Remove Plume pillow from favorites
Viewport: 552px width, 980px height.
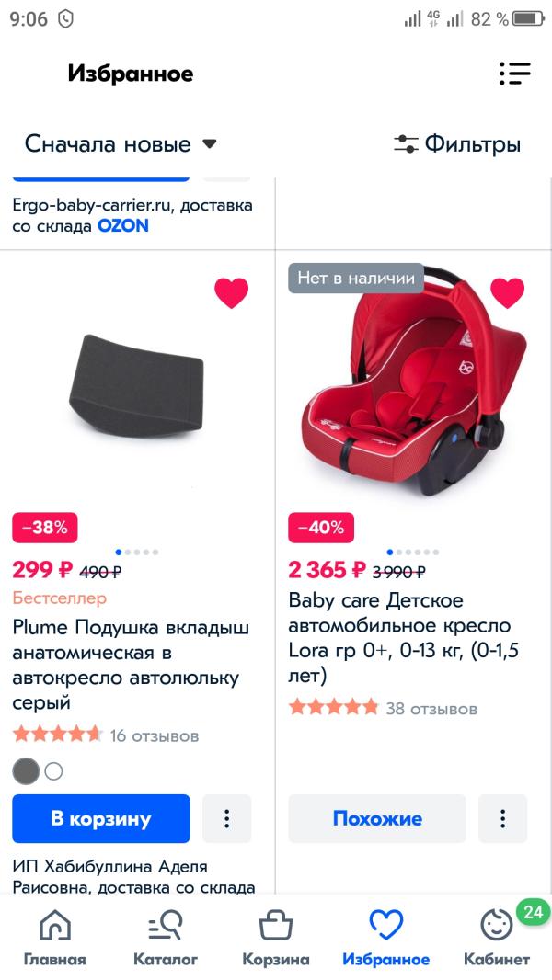[232, 293]
